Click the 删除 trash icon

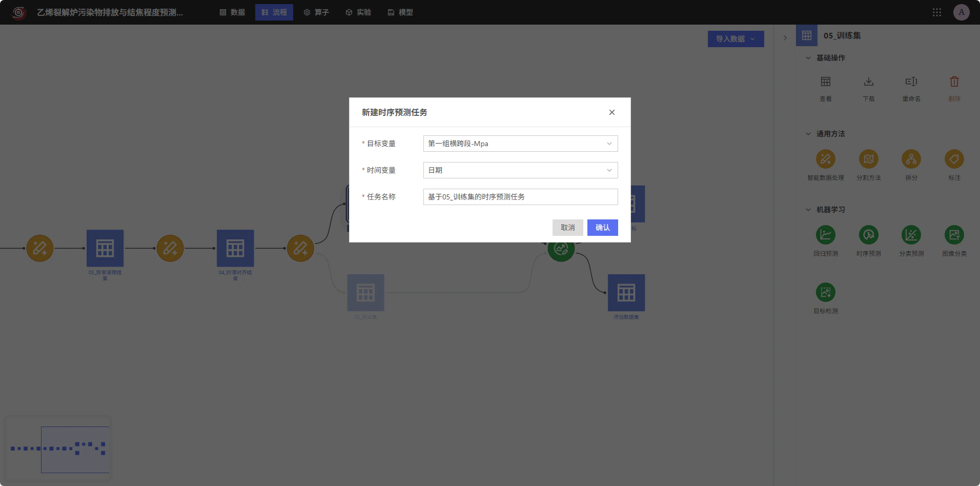954,82
